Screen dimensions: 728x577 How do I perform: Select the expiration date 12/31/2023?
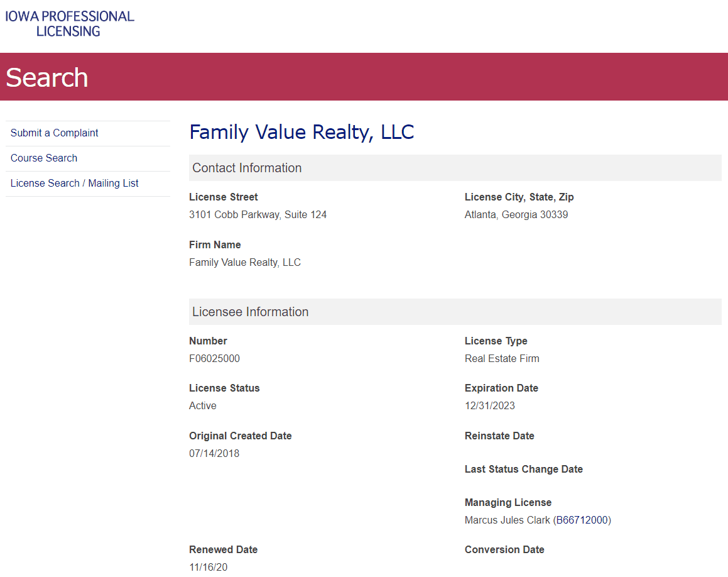[x=489, y=405]
